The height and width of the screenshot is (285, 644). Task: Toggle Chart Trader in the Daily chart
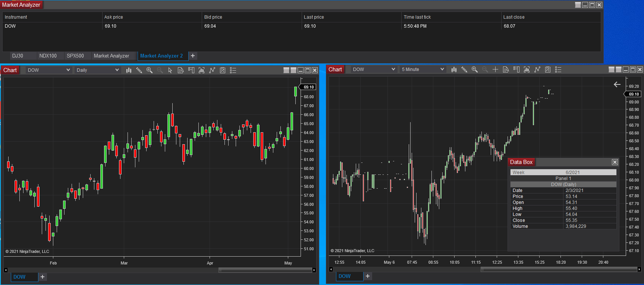pyautogui.click(x=191, y=70)
